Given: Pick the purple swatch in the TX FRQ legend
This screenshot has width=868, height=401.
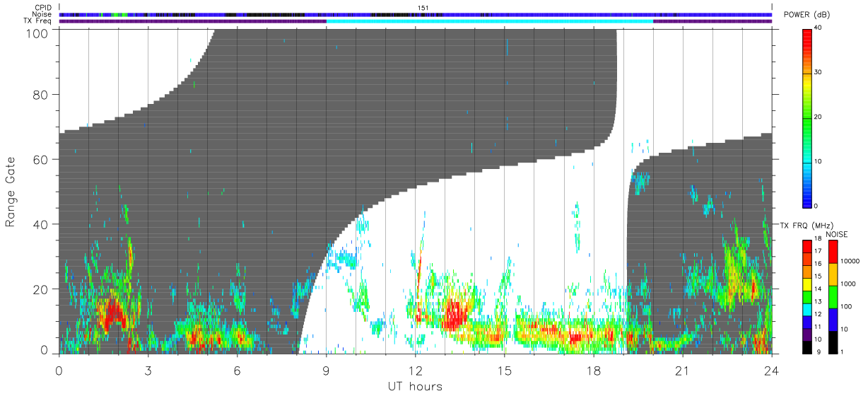Looking at the screenshot, I should pyautogui.click(x=807, y=335).
